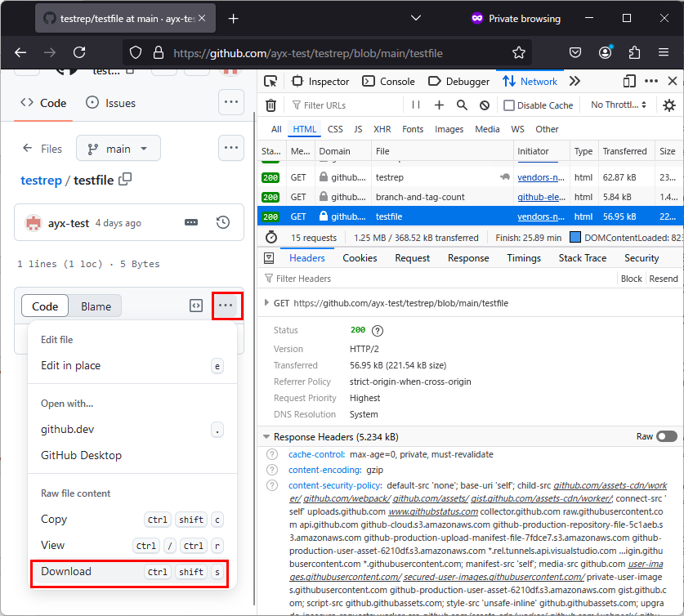
Task: View raw file content menu item
Action: point(132,546)
